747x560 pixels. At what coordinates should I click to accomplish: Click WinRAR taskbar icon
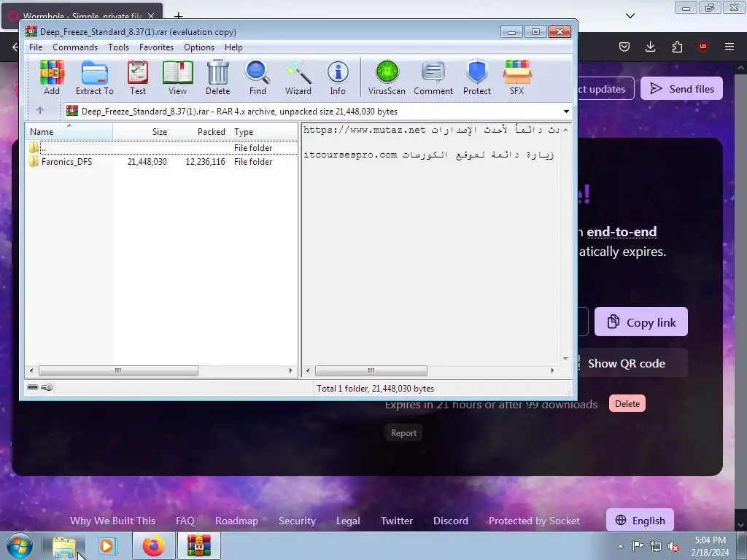[x=198, y=546]
